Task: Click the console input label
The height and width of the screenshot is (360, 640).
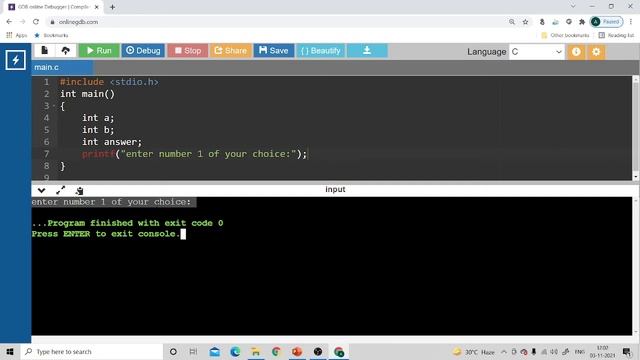Action: tap(335, 189)
